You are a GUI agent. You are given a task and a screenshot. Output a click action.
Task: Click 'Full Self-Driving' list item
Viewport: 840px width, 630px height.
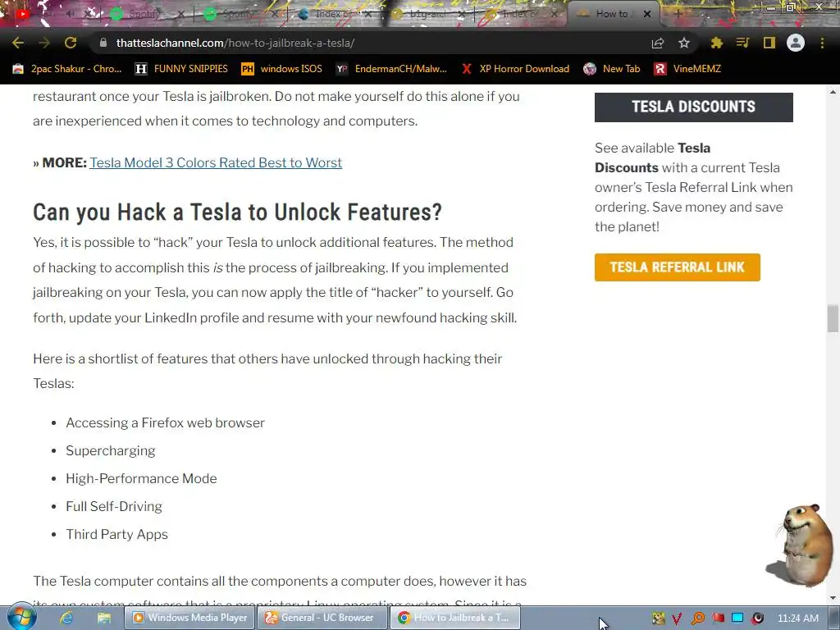tap(113, 506)
